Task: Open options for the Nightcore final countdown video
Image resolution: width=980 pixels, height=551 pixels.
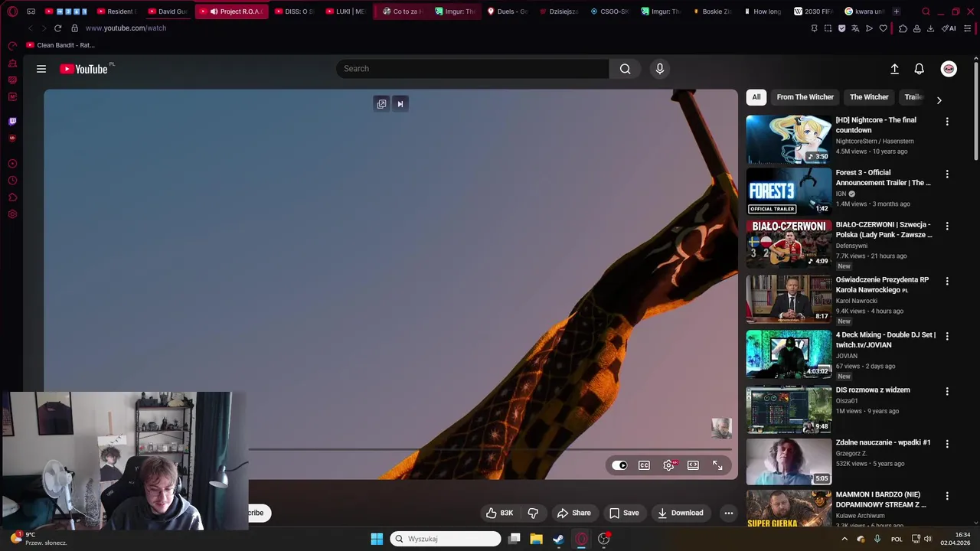Action: (947, 122)
